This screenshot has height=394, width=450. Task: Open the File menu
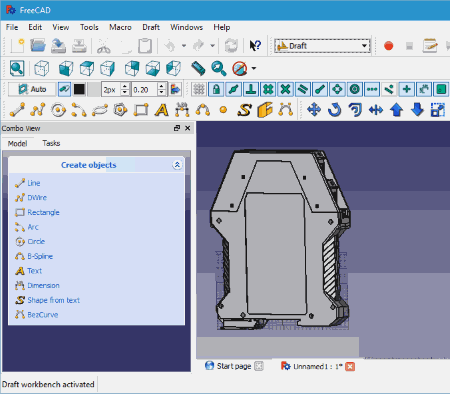12,27
